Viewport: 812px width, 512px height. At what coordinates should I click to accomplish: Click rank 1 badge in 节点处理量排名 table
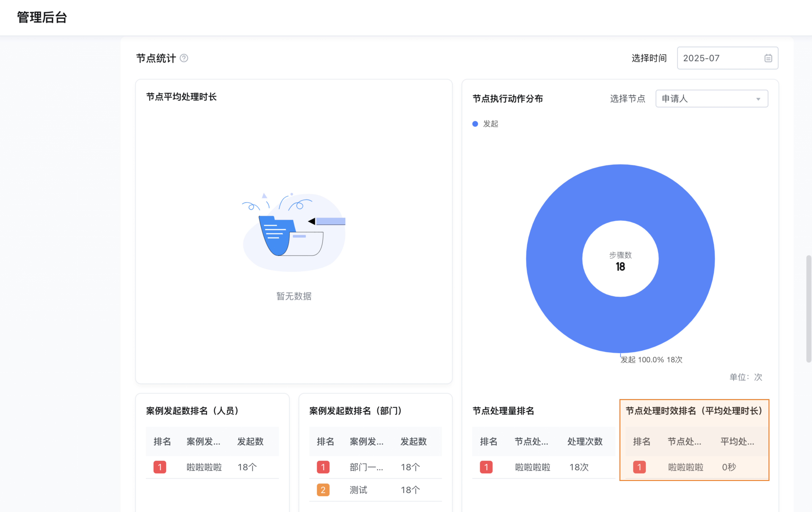pyautogui.click(x=486, y=467)
